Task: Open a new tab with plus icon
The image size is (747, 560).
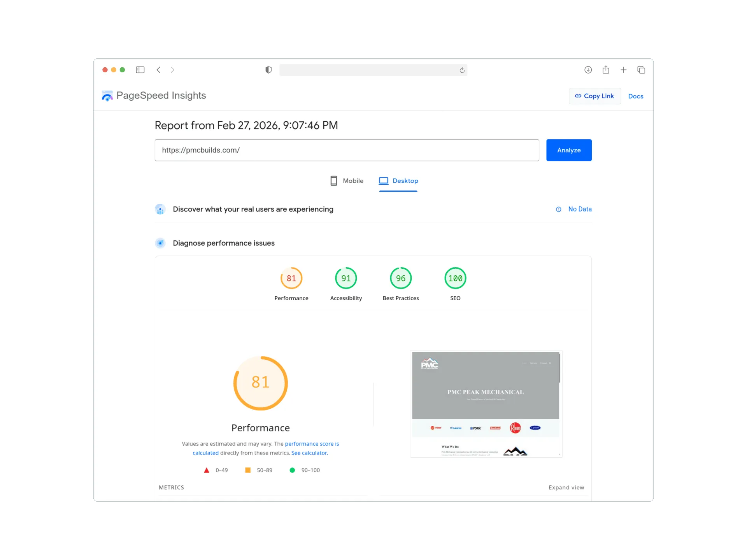Action: pyautogui.click(x=623, y=70)
